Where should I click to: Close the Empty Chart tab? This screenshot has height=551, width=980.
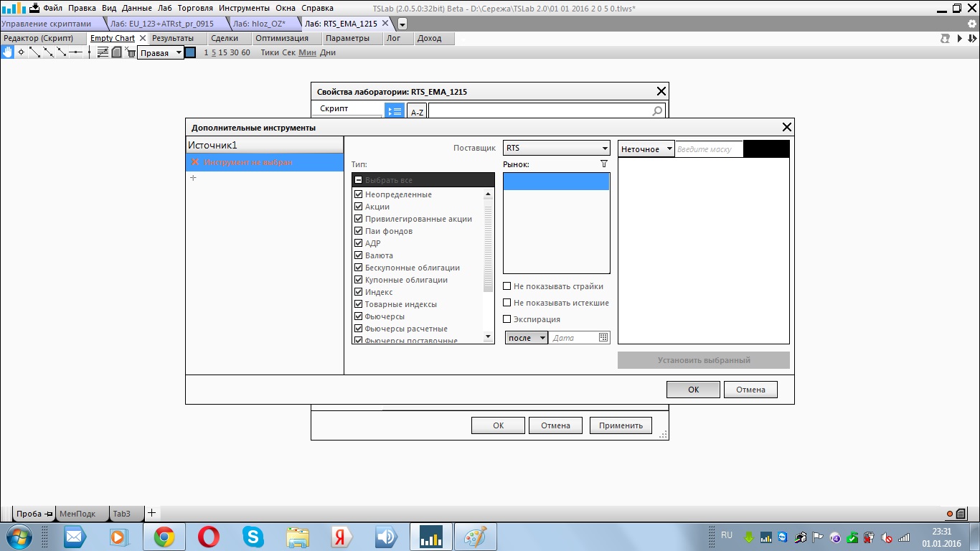tap(142, 38)
